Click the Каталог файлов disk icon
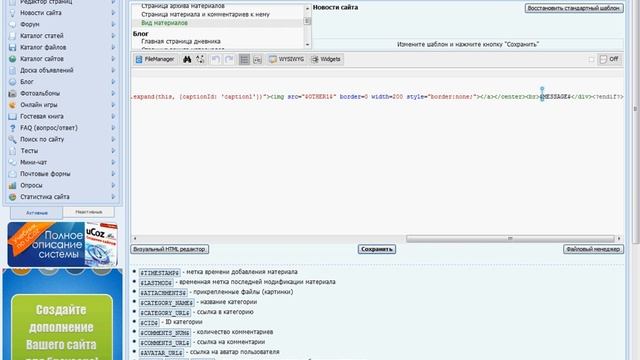This screenshot has height=360, width=640. click(x=13, y=47)
